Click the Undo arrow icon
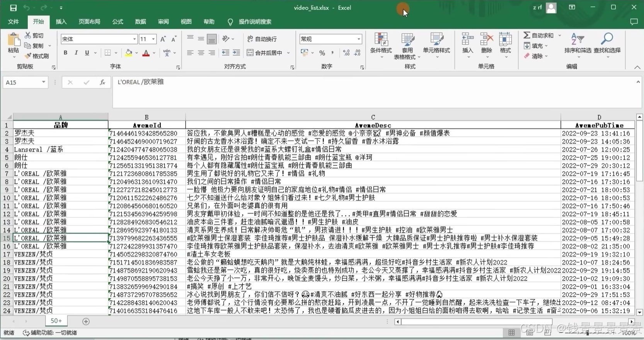The width and height of the screenshot is (644, 340). [x=26, y=8]
